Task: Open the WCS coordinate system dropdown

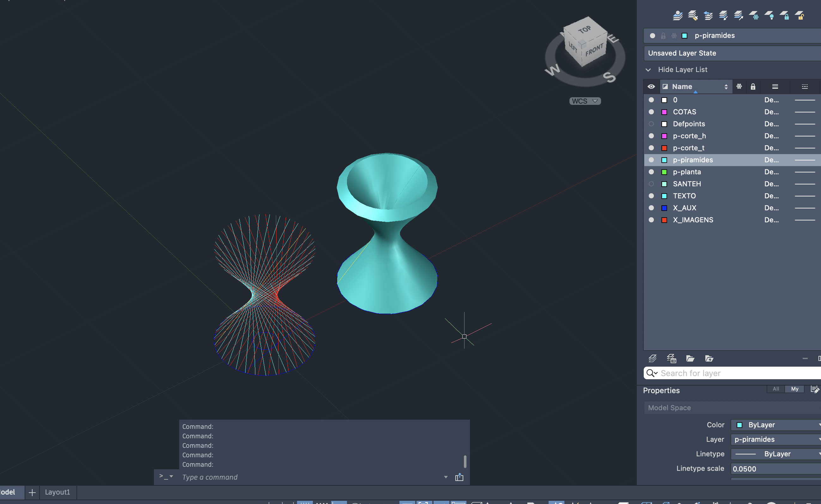Action: tap(585, 101)
